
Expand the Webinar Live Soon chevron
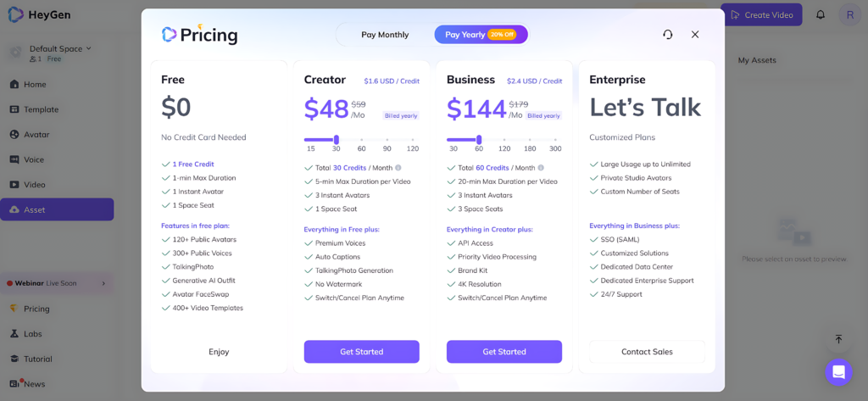point(103,283)
